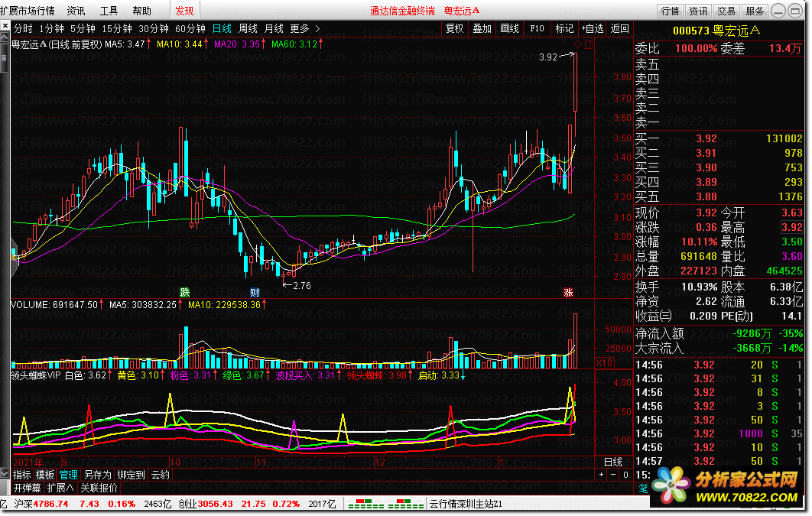Add stock with the +自选 button
Viewport: 812px width, 516px height.
pyautogui.click(x=593, y=28)
